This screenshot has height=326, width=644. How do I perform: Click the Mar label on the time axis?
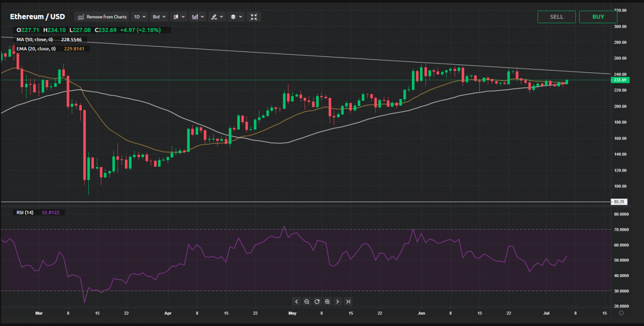39,313
